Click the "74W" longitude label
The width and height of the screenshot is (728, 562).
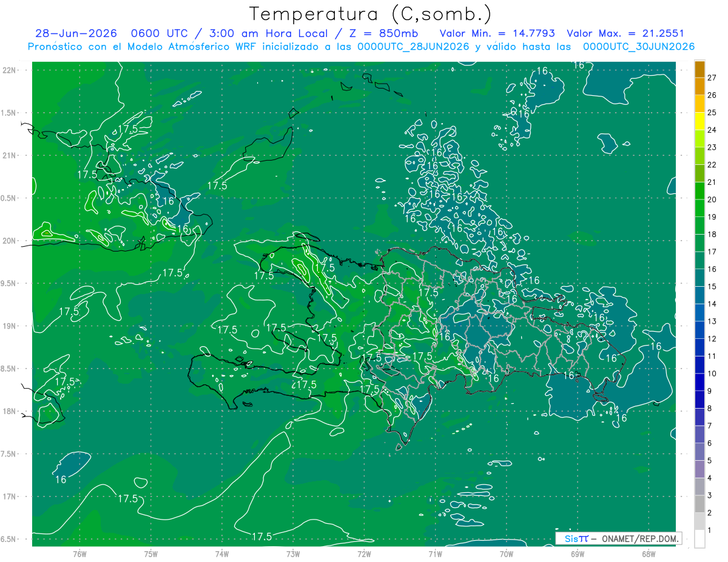click(222, 554)
